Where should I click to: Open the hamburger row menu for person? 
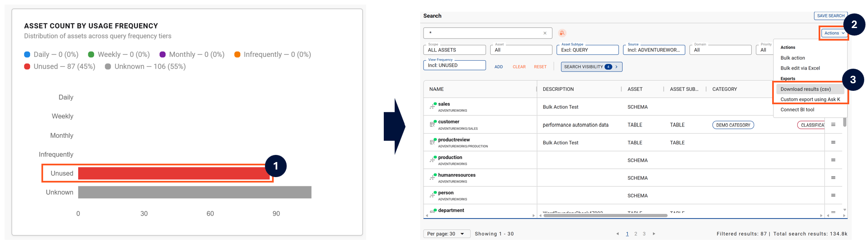coord(833,195)
